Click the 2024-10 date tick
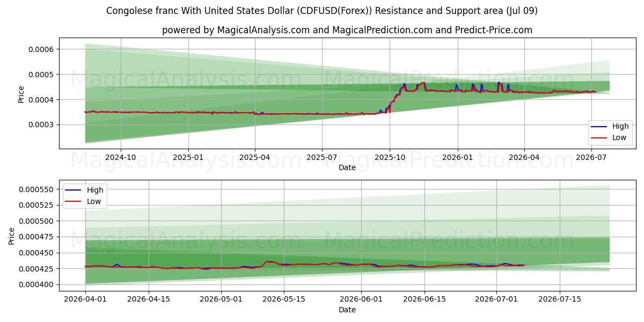The width and height of the screenshot is (644, 322). click(x=120, y=157)
